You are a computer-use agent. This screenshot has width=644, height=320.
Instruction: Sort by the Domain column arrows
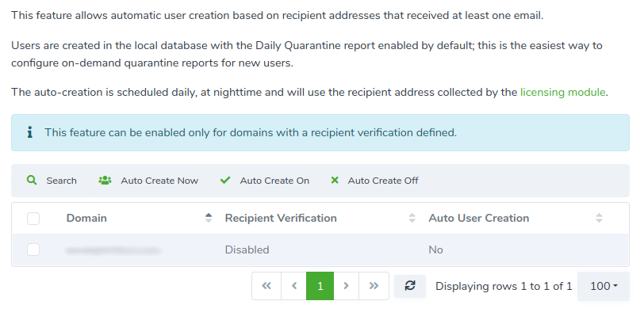(x=209, y=218)
